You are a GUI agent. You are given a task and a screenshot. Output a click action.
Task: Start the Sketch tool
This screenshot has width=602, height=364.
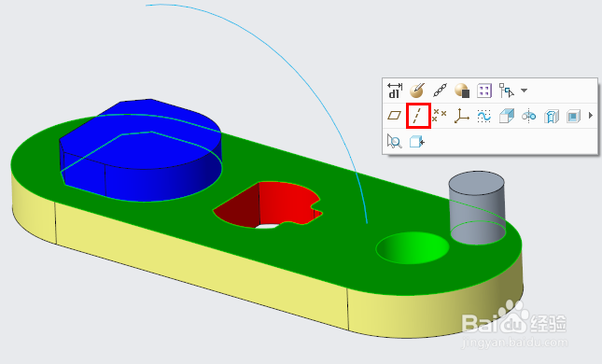[x=484, y=116]
